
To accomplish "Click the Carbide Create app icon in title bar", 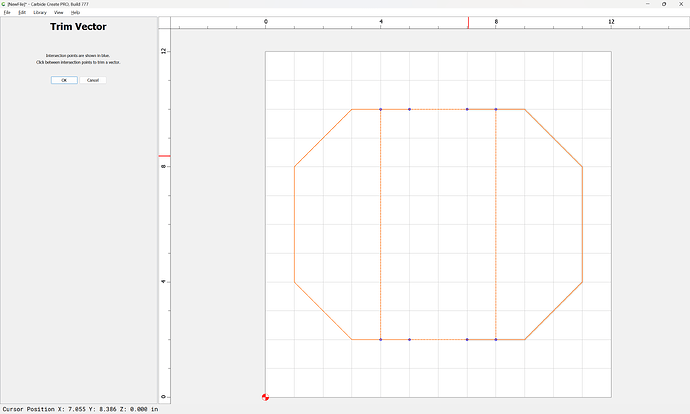I will (x=4, y=4).
